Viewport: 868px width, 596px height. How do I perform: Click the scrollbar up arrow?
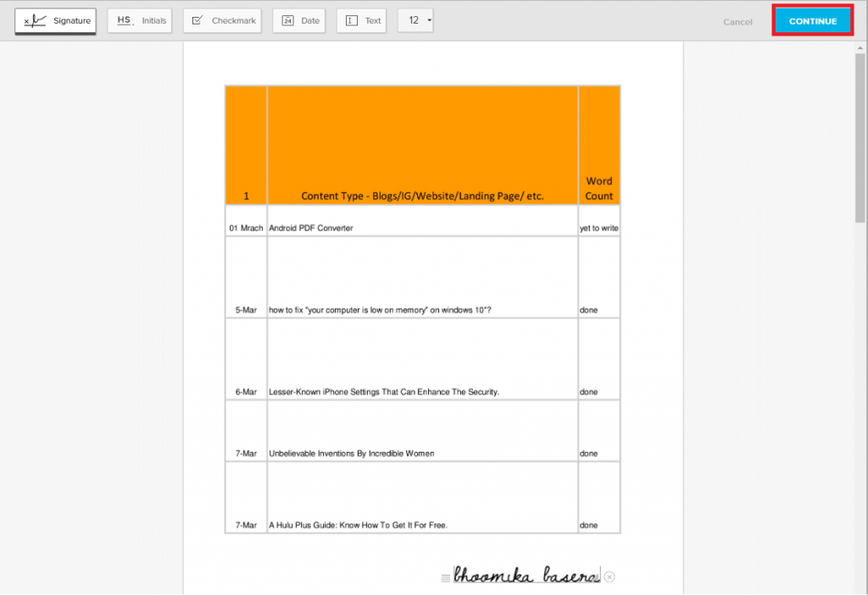860,47
